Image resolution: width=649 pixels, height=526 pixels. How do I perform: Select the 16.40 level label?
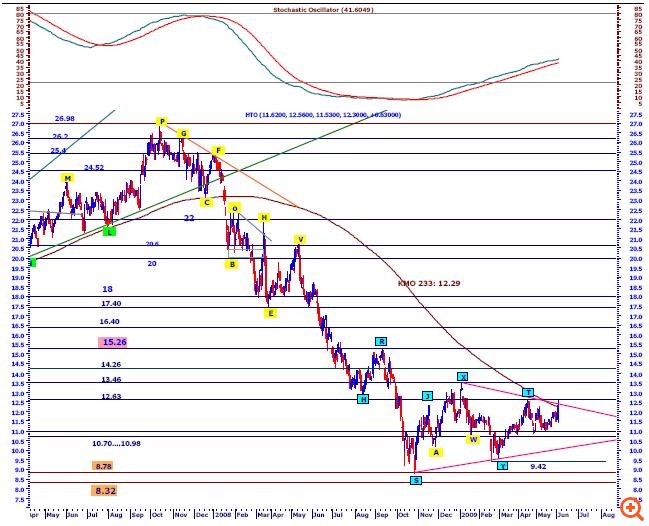[x=109, y=322]
